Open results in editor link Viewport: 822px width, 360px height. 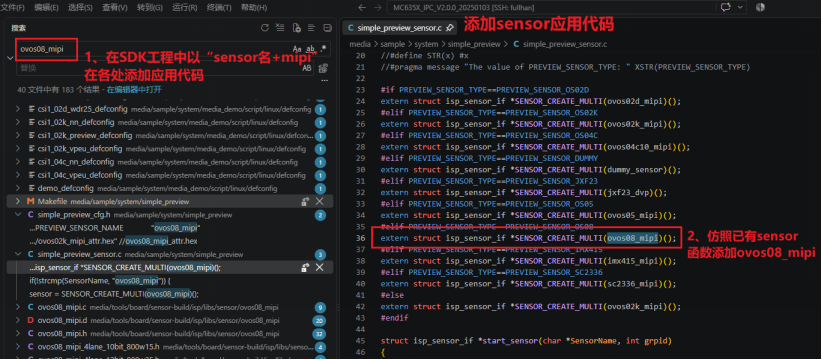[134, 90]
